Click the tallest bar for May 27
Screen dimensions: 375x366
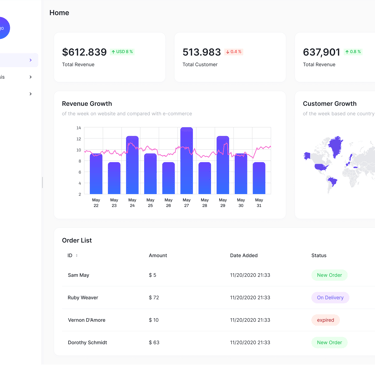[x=187, y=161]
